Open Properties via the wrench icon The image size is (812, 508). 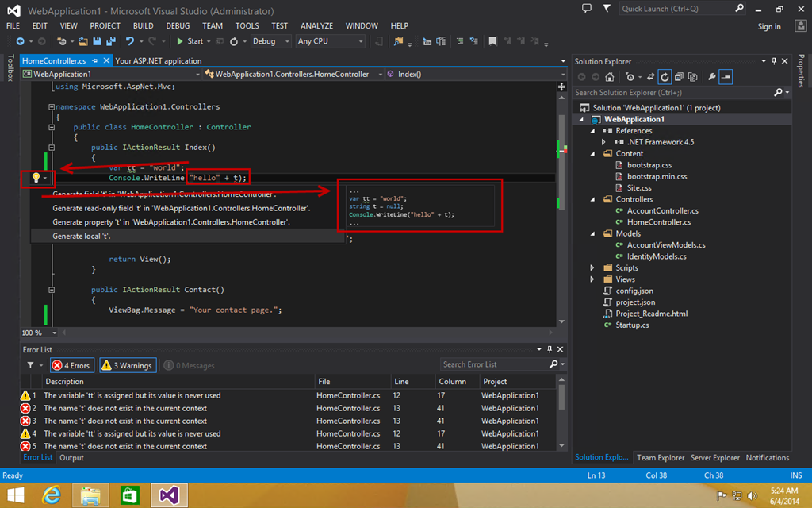712,77
